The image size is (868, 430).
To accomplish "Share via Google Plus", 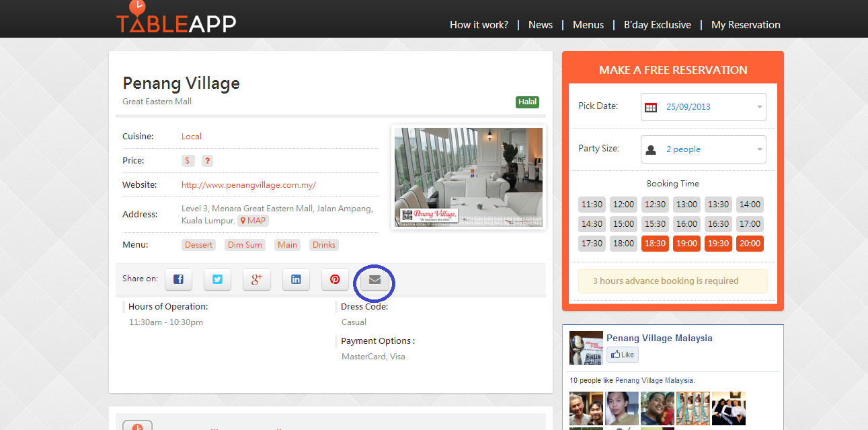I will 257,279.
